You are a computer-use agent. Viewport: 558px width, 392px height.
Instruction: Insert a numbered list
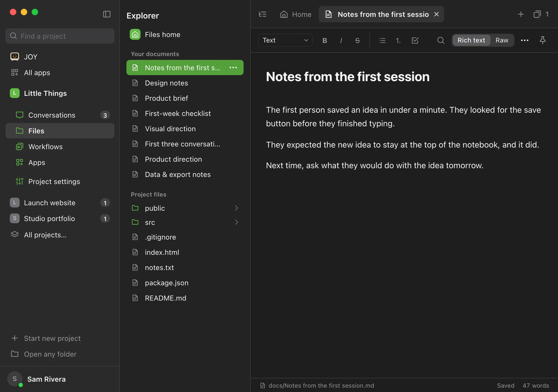click(398, 41)
